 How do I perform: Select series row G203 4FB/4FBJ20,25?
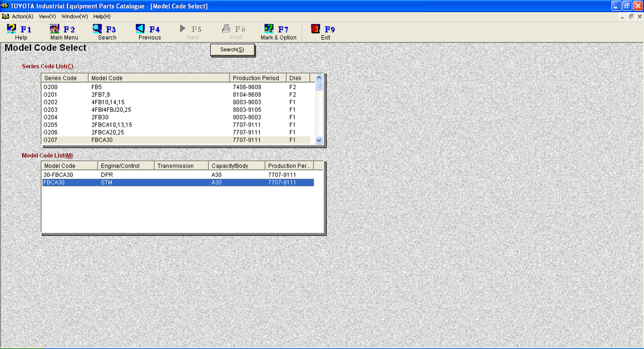click(176, 110)
